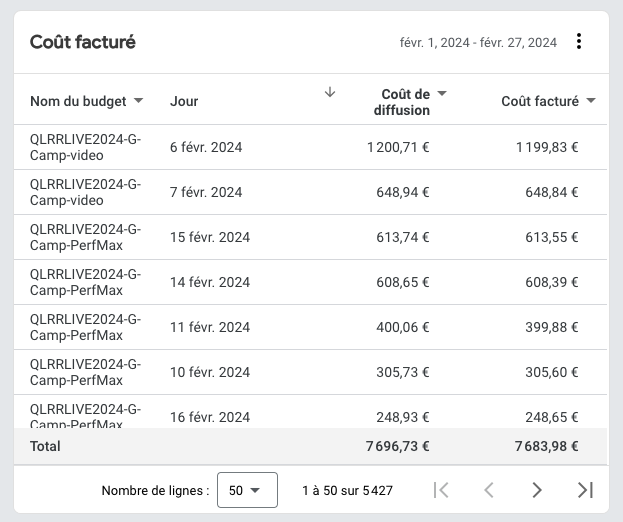Go to the first page of results
The width and height of the screenshot is (623, 522).
point(441,490)
